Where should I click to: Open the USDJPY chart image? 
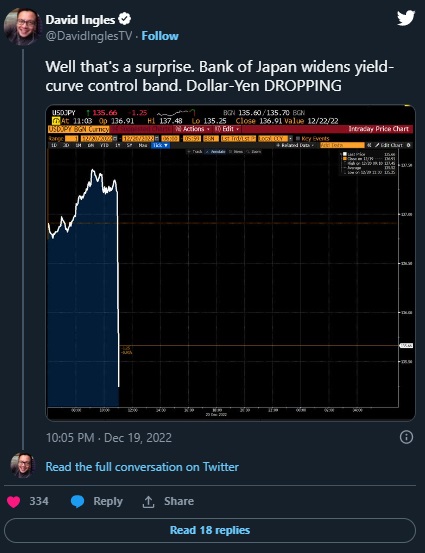231,263
